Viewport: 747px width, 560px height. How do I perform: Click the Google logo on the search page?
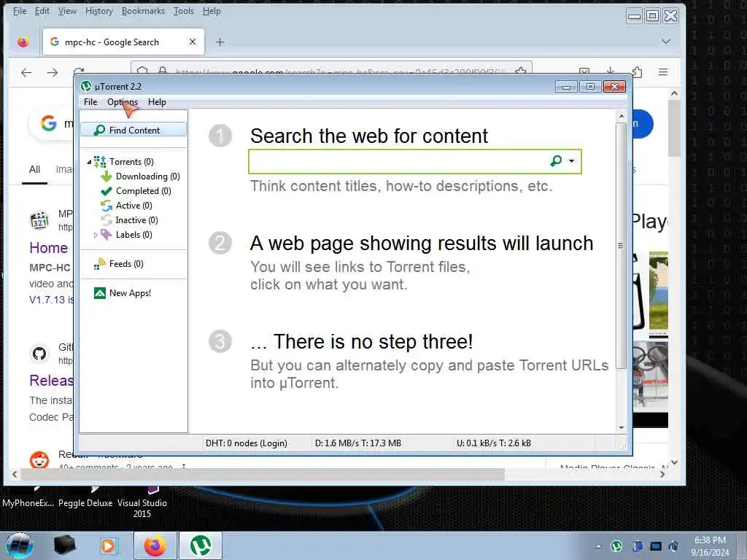(48, 123)
